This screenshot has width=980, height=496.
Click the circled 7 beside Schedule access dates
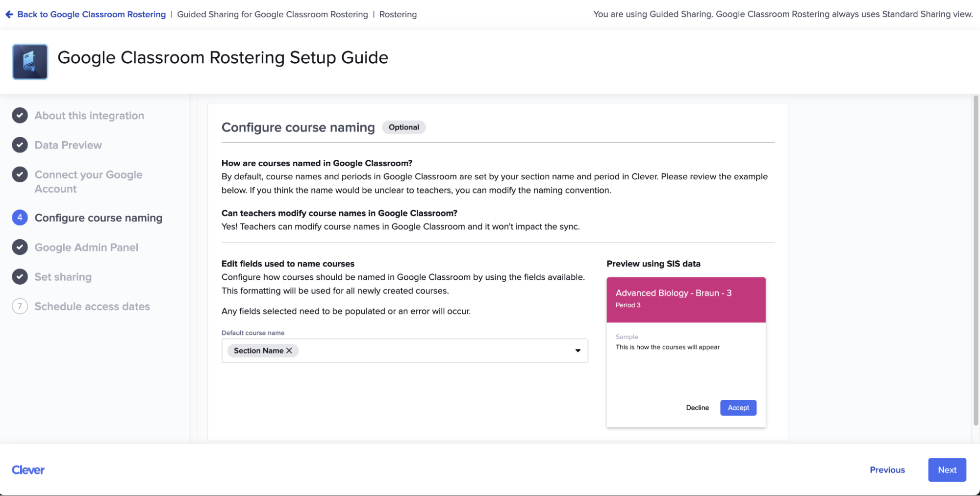pos(19,306)
